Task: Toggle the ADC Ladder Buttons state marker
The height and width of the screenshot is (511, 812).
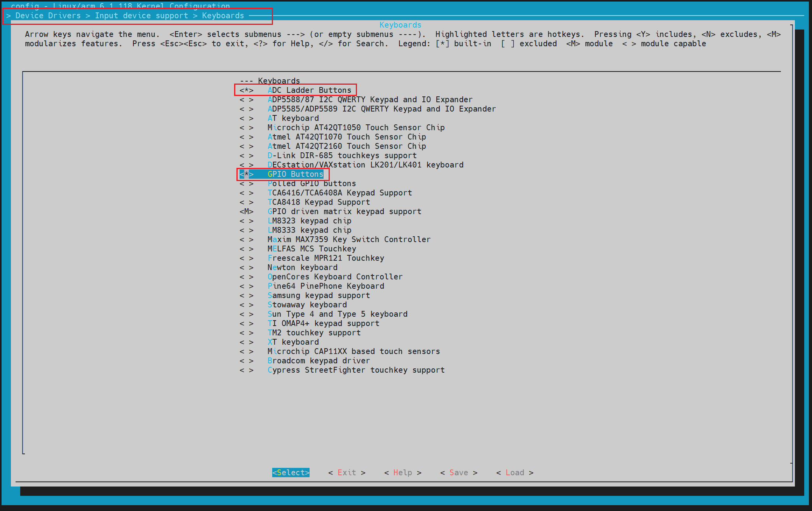Action: point(246,91)
